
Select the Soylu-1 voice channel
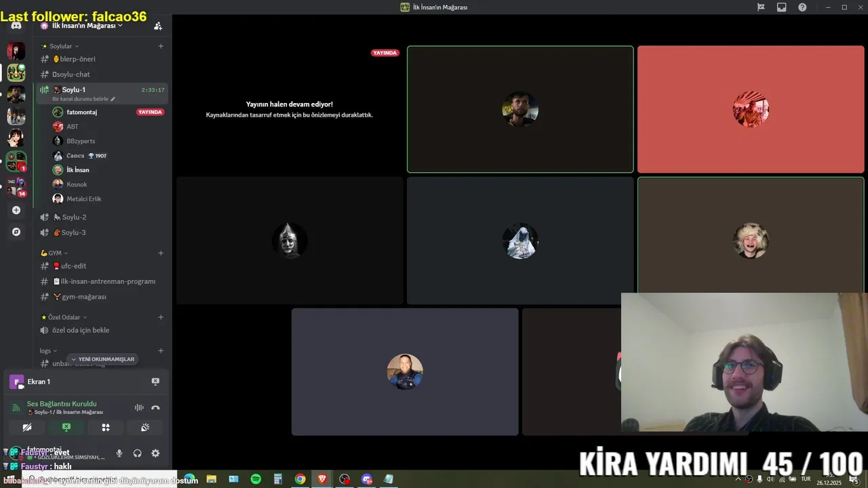[x=102, y=94]
